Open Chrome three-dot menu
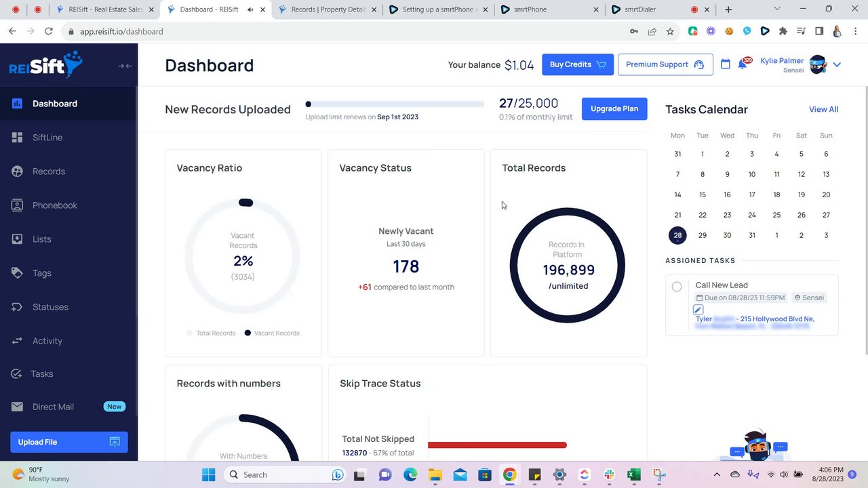This screenshot has height=488, width=868. [856, 31]
